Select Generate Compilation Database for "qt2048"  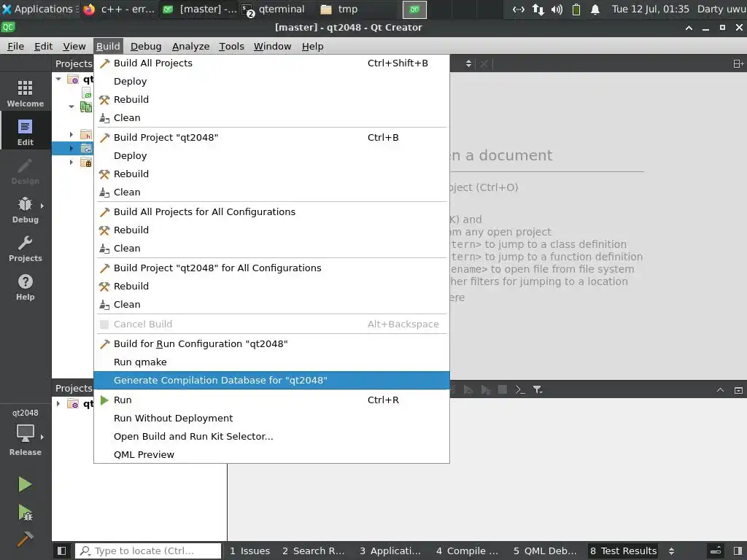271,381
